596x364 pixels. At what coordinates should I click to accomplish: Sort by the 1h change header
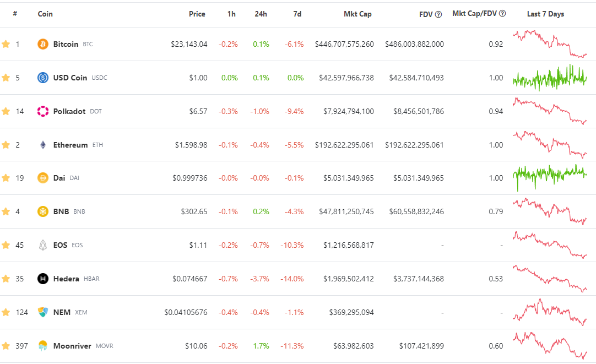(x=231, y=14)
